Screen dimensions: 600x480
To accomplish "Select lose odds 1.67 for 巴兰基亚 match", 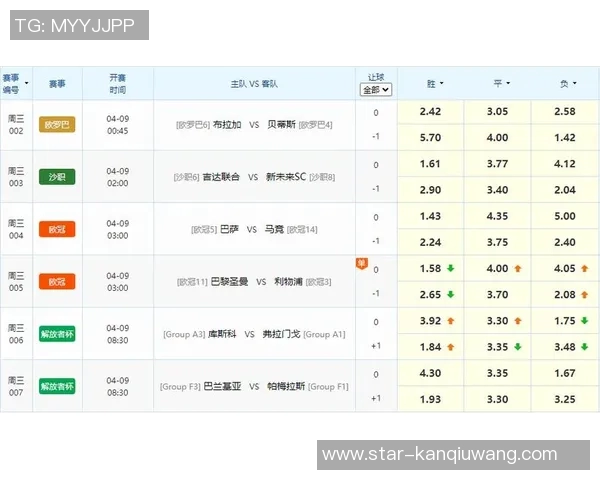I will (565, 373).
